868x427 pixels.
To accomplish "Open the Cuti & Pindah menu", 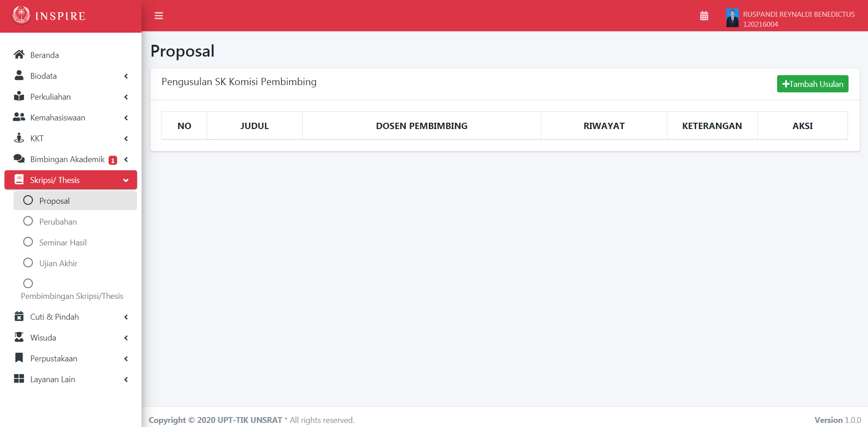I will 54,317.
